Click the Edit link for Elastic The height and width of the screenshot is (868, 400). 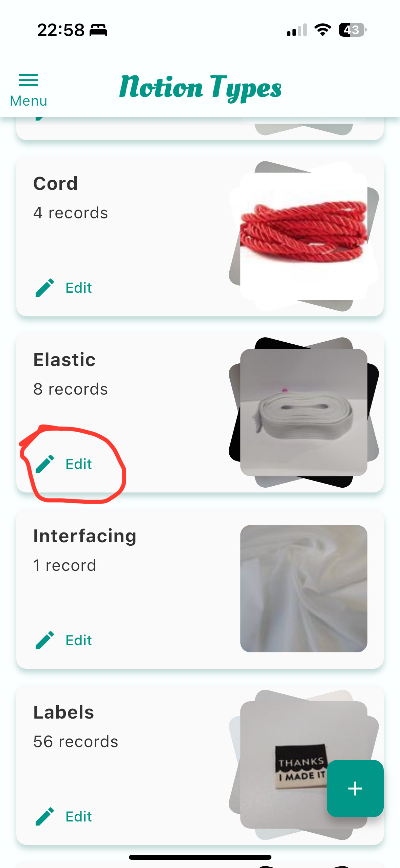coord(79,464)
